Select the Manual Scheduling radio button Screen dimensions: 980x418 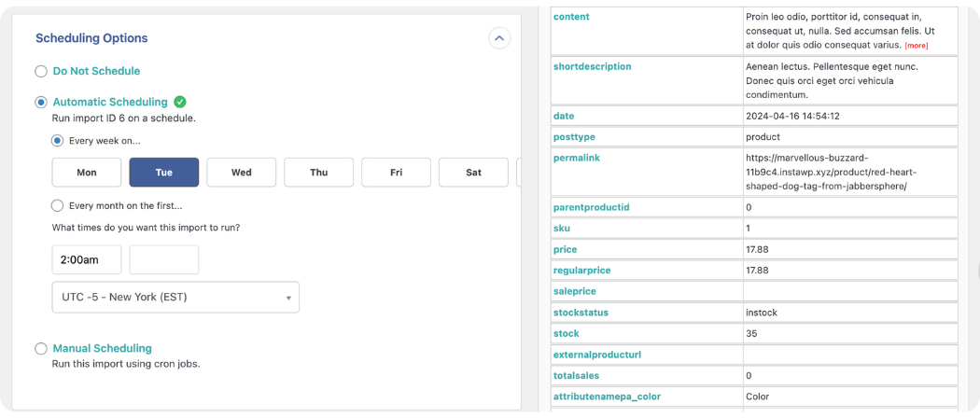click(40, 349)
